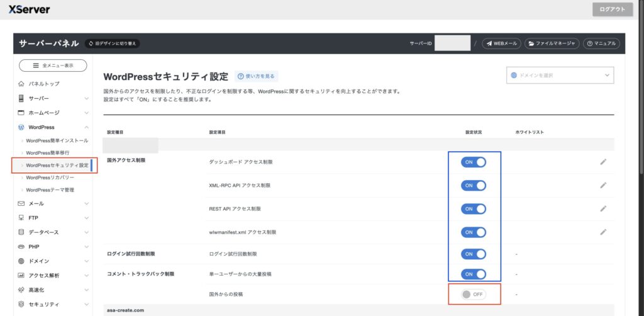
Task: Expand the PHP menu chevron
Action: [86, 247]
